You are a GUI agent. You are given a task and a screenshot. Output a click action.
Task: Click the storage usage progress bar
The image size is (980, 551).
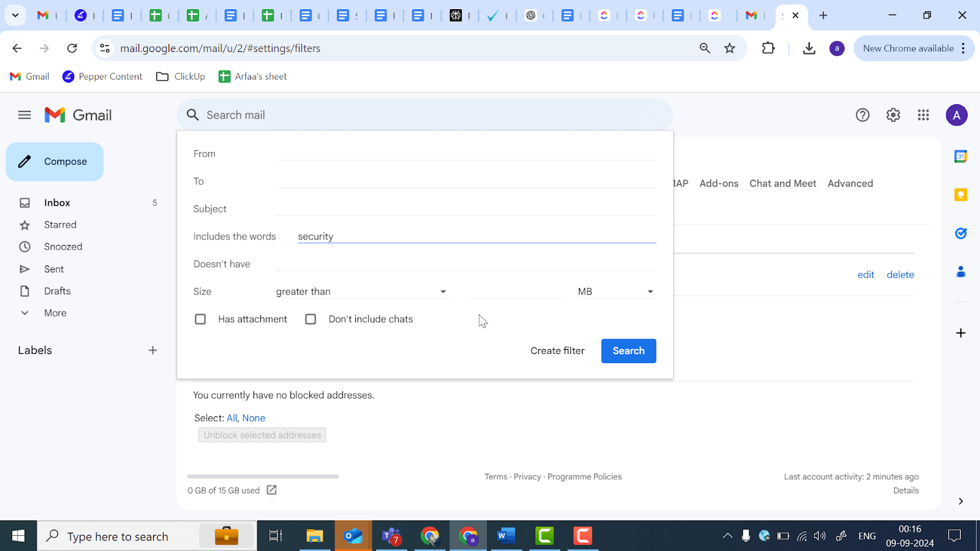point(263,476)
